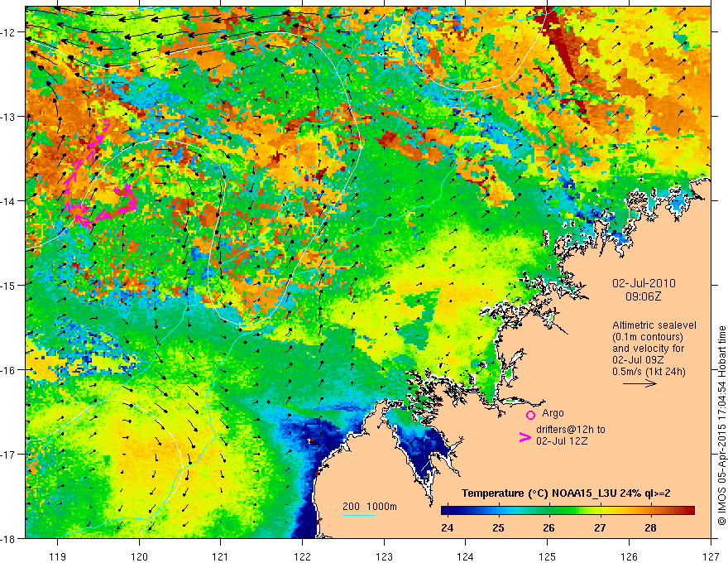The height and width of the screenshot is (563, 728).
Task: Click the latitude axis label -12
Action: click(x=9, y=32)
